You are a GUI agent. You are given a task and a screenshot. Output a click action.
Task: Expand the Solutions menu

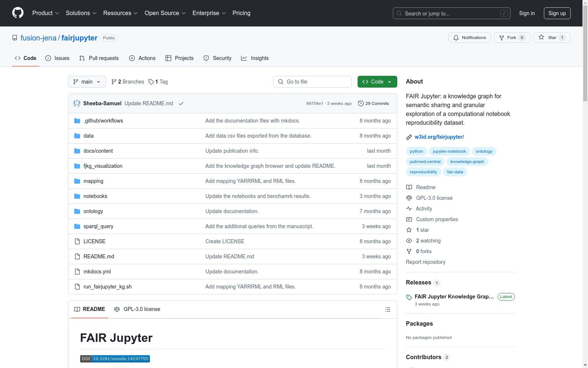[81, 13]
